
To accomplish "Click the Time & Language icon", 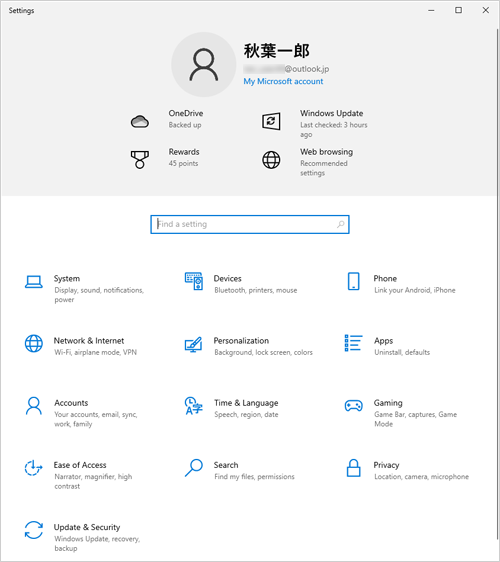I will point(194,406).
